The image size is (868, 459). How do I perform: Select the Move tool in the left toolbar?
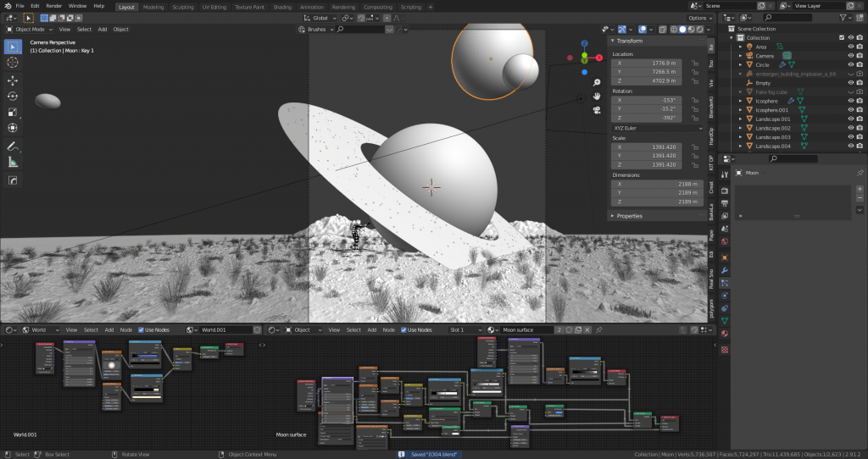[13, 80]
